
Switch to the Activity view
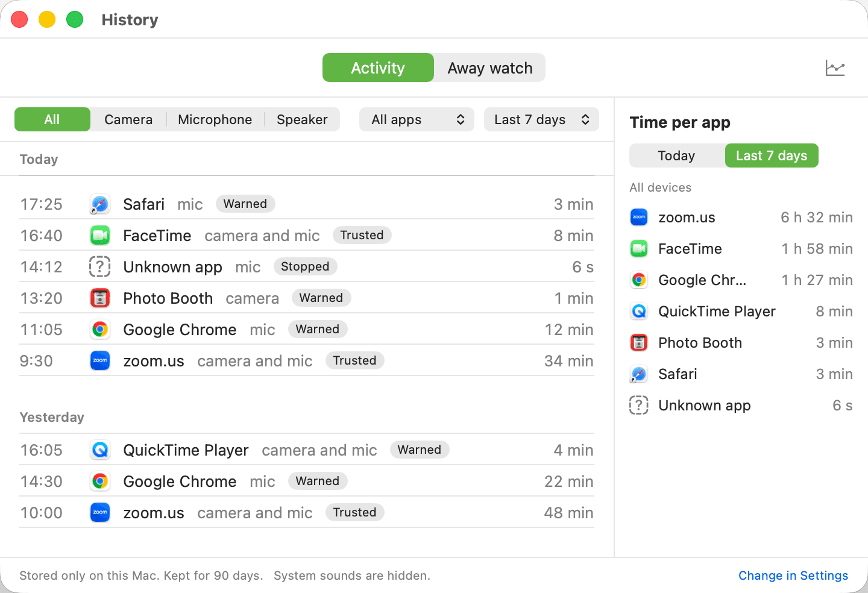pos(378,67)
